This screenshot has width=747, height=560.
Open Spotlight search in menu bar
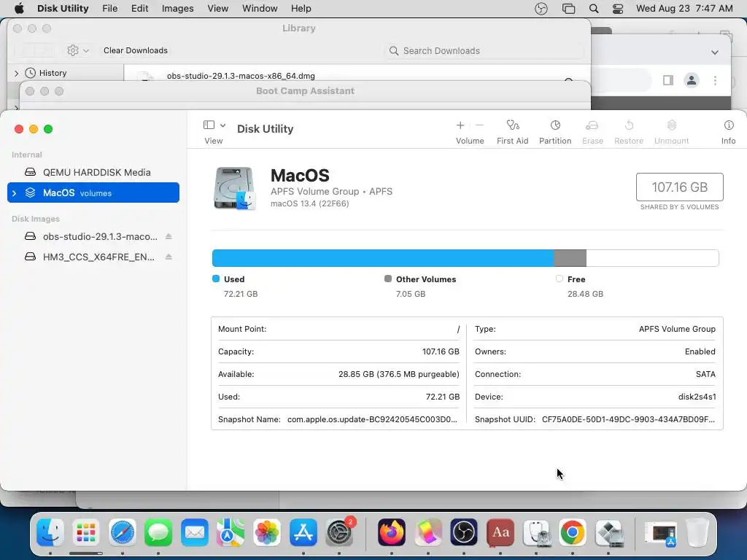tap(594, 9)
